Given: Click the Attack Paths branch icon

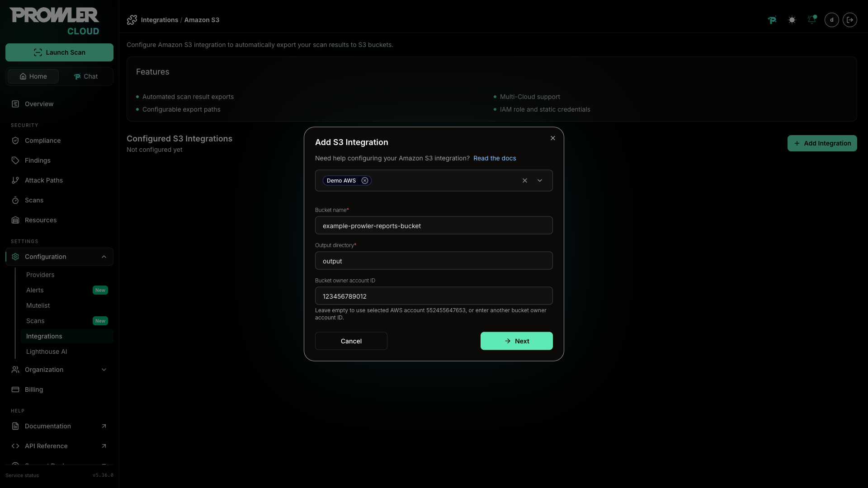Looking at the screenshot, I should point(15,180).
